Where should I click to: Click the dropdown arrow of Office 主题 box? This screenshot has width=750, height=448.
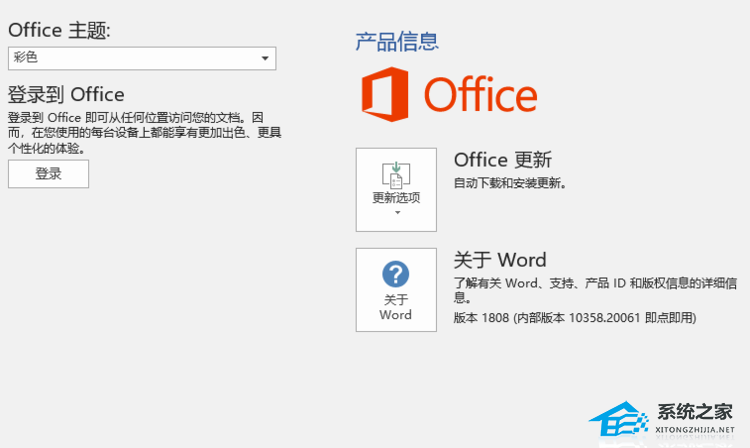(x=265, y=58)
